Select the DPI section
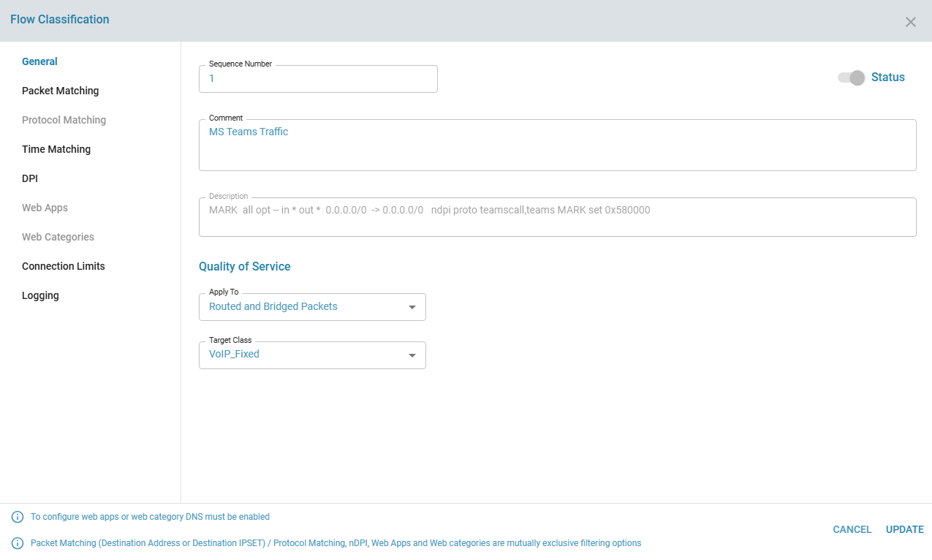The height and width of the screenshot is (560, 932). pyautogui.click(x=29, y=178)
